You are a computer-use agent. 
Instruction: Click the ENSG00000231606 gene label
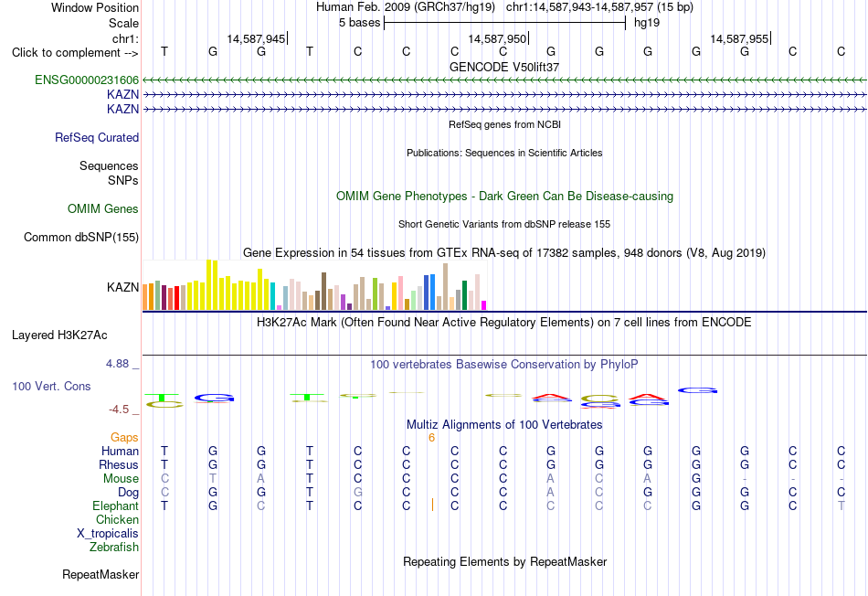click(x=87, y=80)
